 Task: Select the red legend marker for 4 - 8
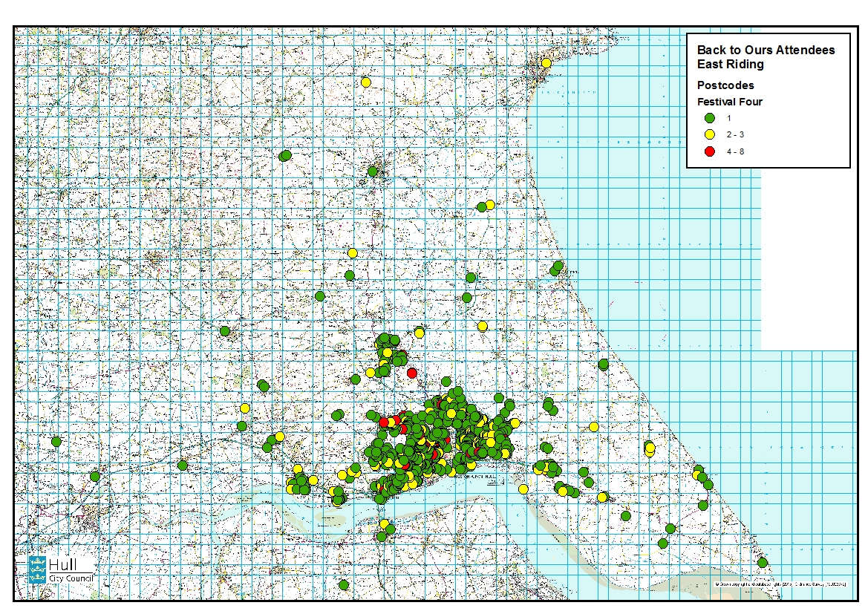click(x=710, y=151)
